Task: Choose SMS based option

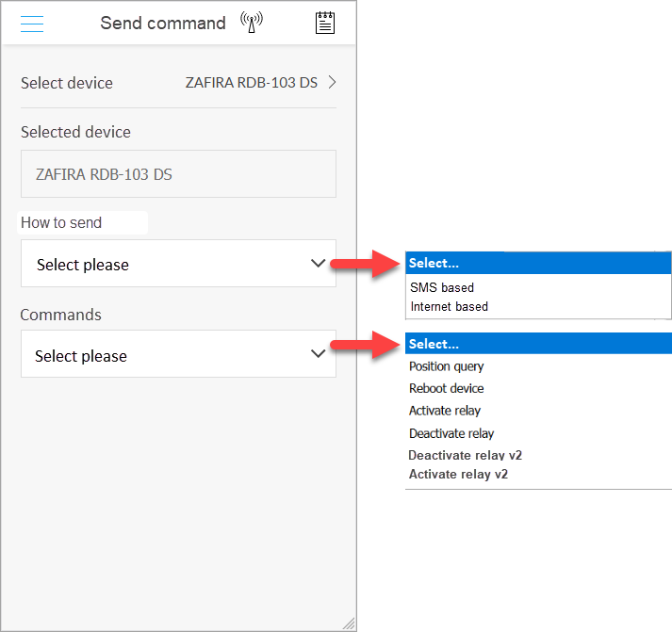Action: [x=442, y=287]
